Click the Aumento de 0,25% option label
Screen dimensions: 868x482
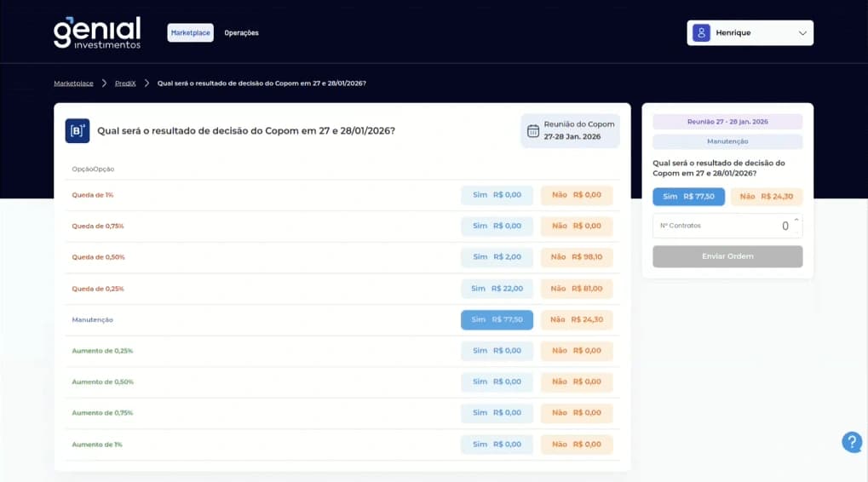click(102, 351)
